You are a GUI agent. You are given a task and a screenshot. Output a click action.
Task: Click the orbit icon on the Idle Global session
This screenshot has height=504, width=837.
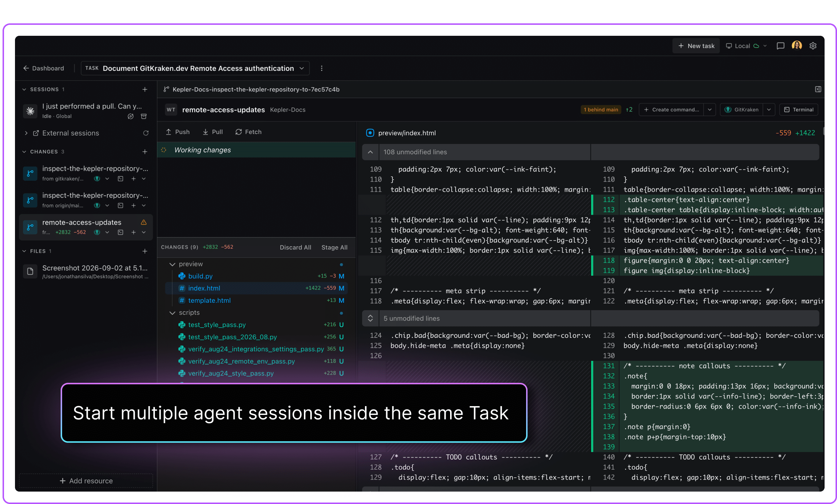pyautogui.click(x=130, y=117)
